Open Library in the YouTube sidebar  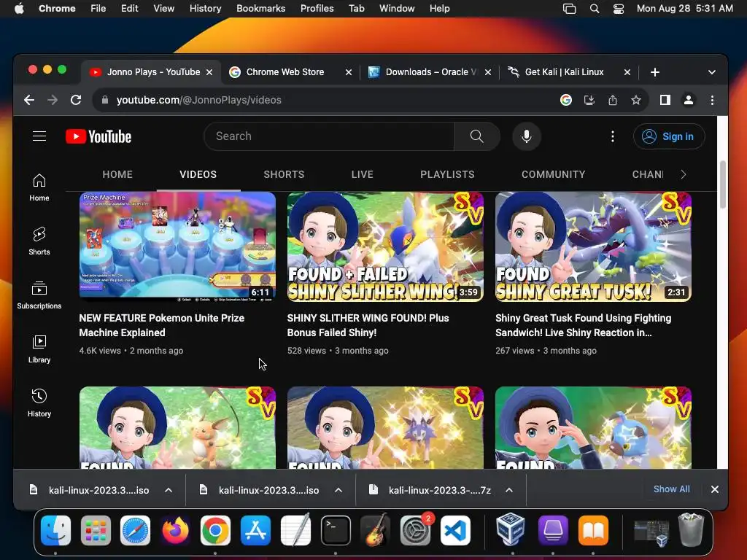39,349
